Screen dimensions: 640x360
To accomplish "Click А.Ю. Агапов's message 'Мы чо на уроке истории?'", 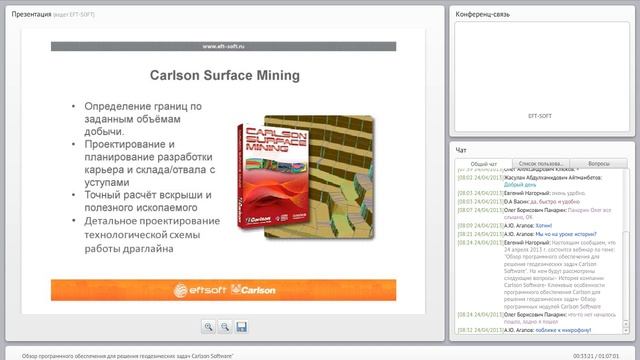I will coord(566,234).
